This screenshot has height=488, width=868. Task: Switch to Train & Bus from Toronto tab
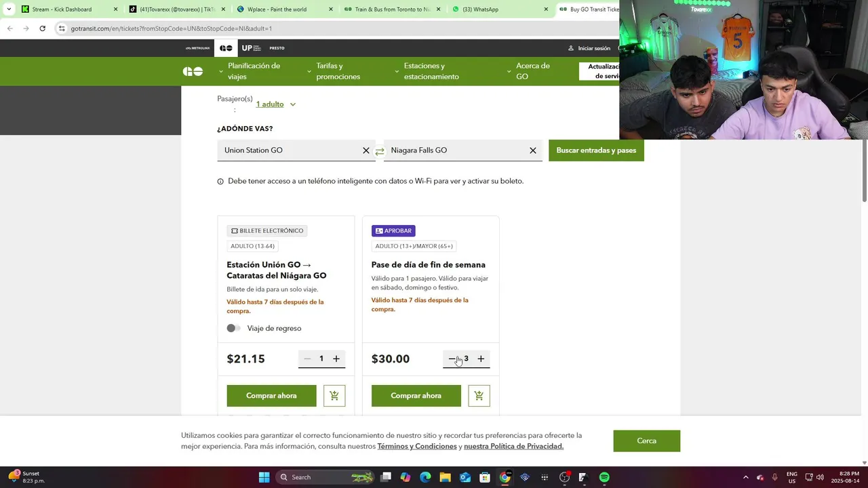coord(393,9)
